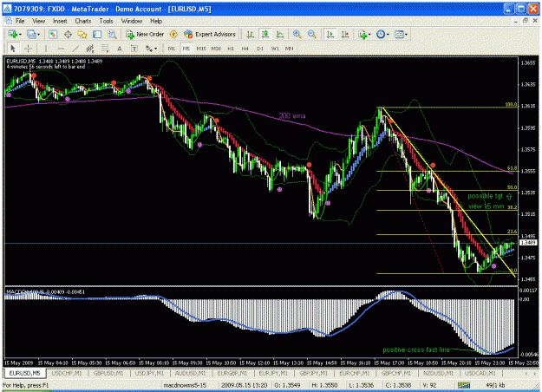The height and width of the screenshot is (392, 542).
Task: Click the 49/1 kb traffic status
Action: click(495, 385)
